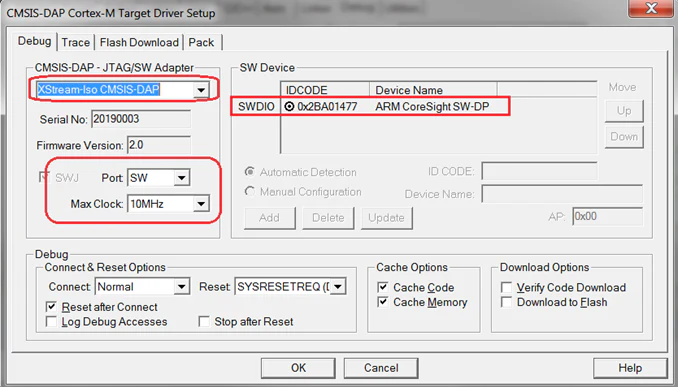Select Manual Configuration radio button

(x=250, y=191)
